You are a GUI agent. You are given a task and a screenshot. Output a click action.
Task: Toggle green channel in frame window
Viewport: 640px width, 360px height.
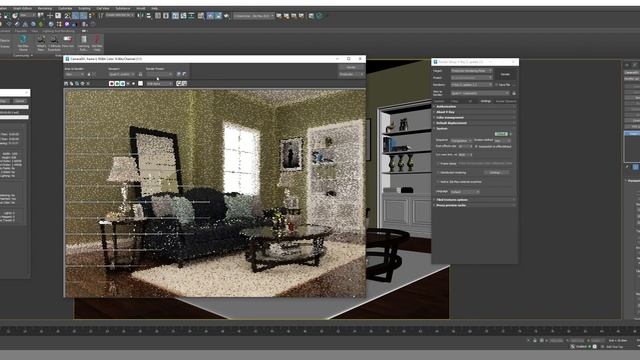coord(117,83)
